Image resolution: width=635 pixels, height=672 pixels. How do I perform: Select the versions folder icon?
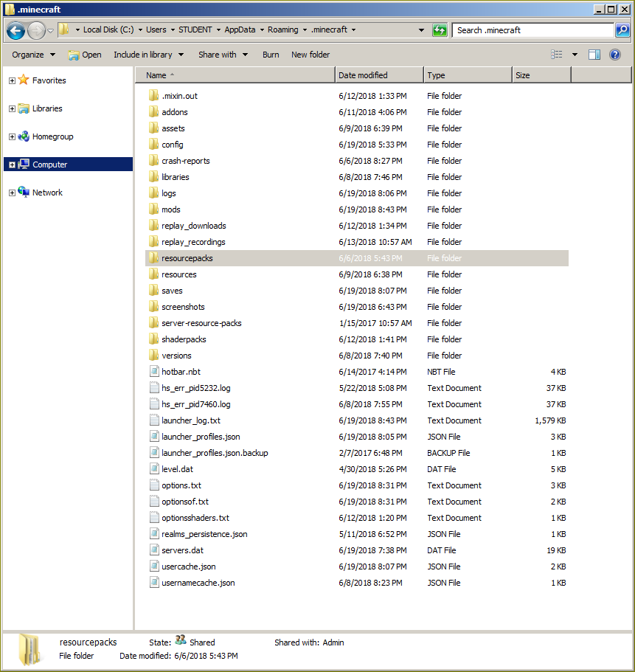[154, 356]
